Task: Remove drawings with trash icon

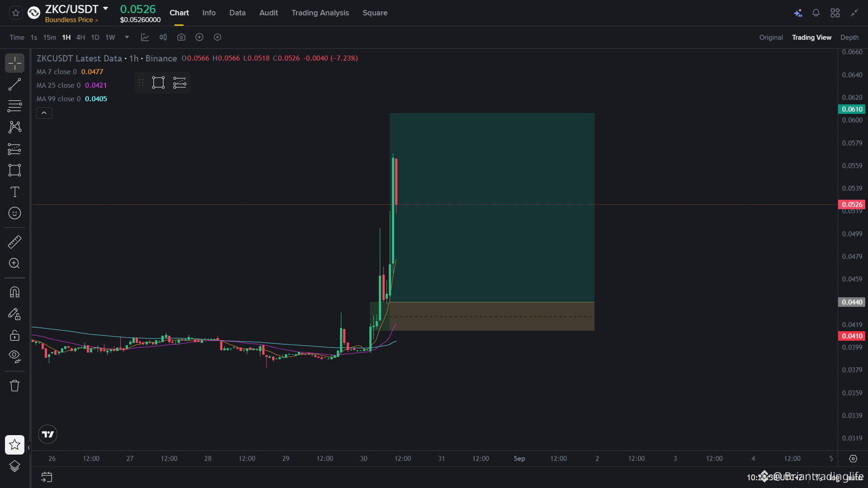Action: click(x=14, y=385)
